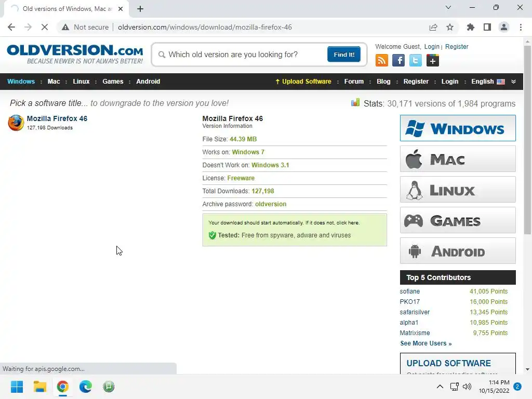
Task: Open the notification badge in tray
Action: click(517, 387)
